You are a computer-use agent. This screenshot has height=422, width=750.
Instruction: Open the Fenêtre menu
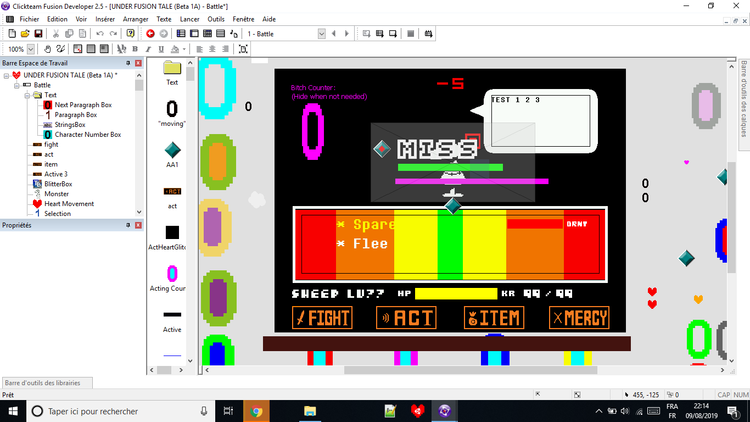pyautogui.click(x=243, y=19)
